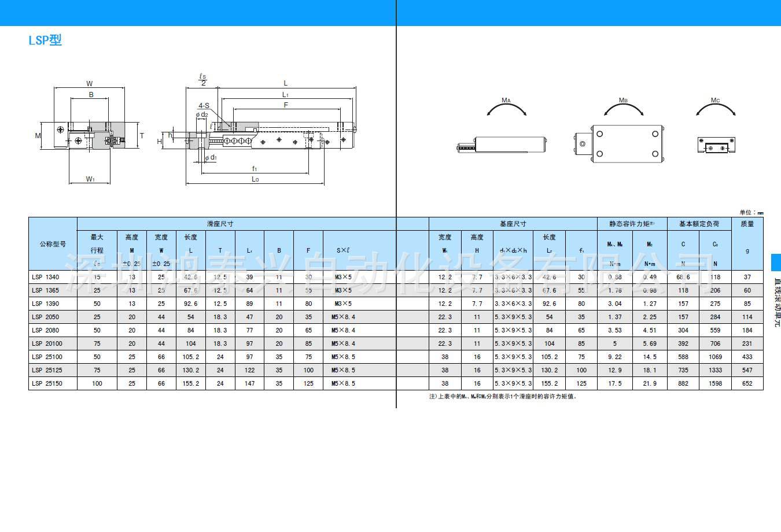Click the 基本额定负荷 group header

(699, 224)
